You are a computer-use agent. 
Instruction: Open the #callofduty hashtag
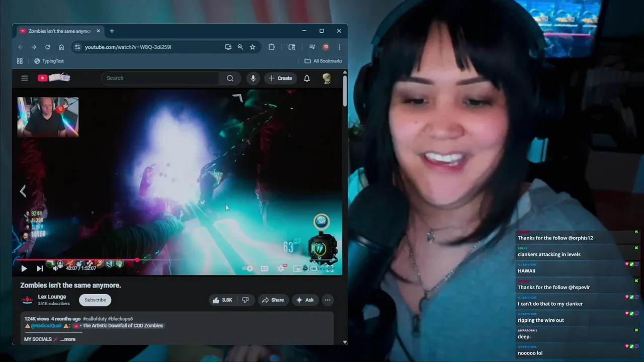tap(94, 319)
